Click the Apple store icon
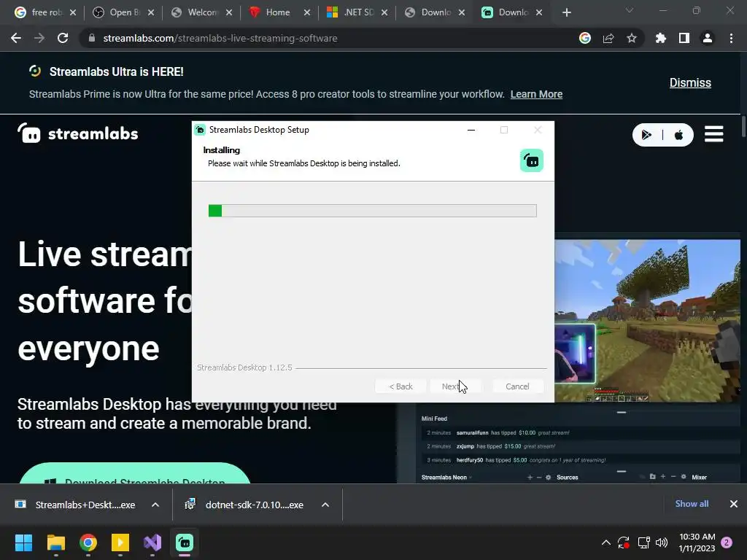This screenshot has height=560, width=747. [679, 135]
